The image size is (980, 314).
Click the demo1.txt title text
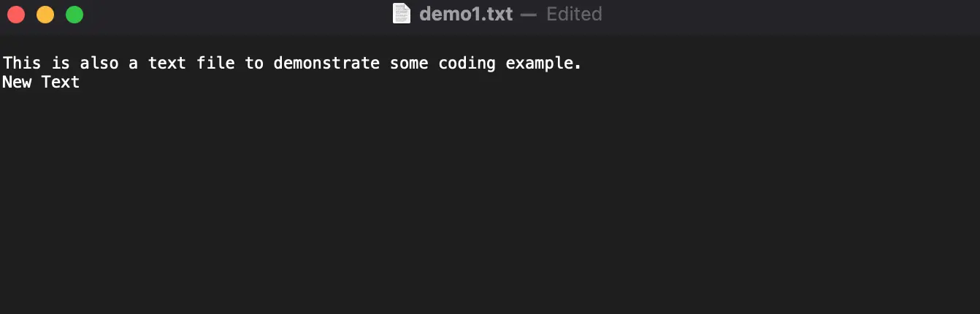click(466, 14)
